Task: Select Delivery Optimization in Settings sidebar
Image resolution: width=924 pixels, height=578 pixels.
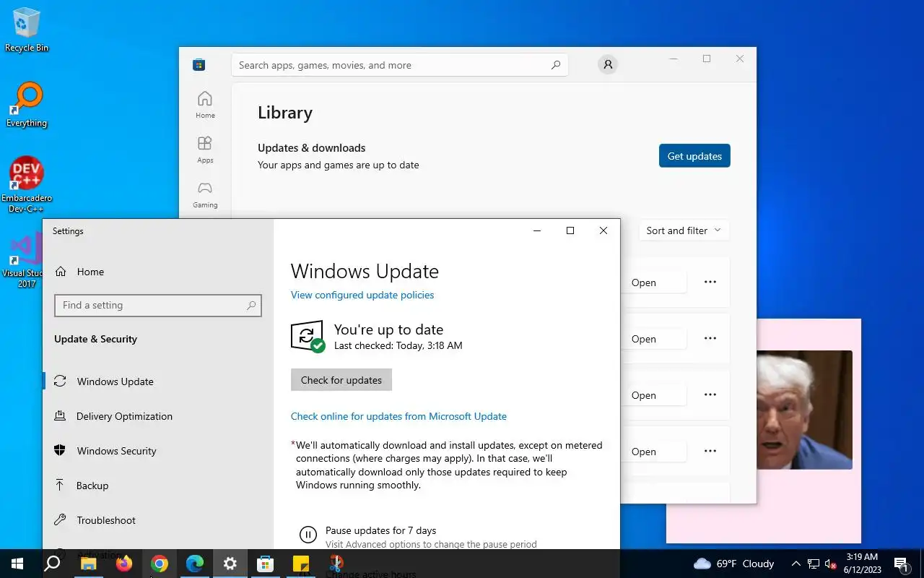Action: [157, 416]
